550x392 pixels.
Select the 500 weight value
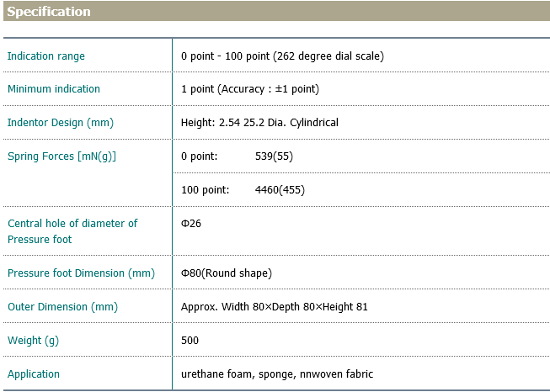pos(190,341)
